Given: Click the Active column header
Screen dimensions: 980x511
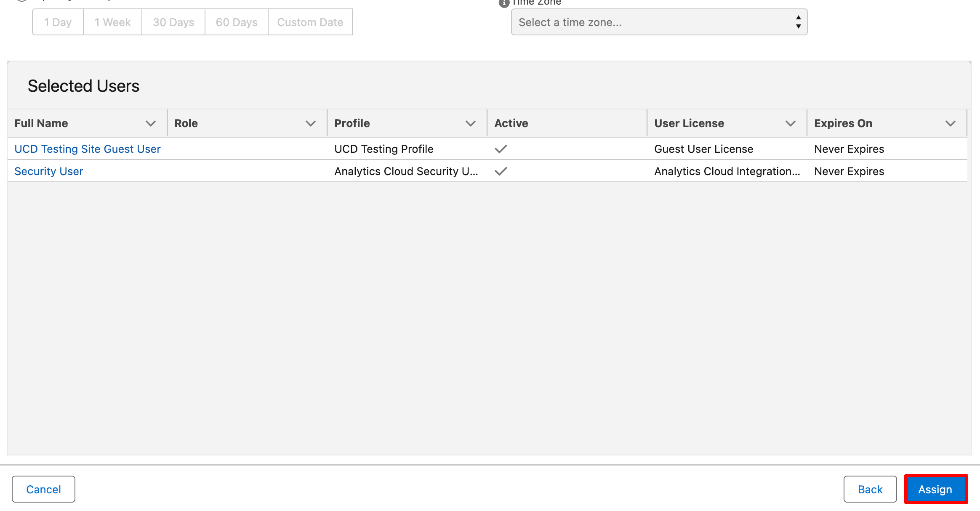Looking at the screenshot, I should (511, 123).
